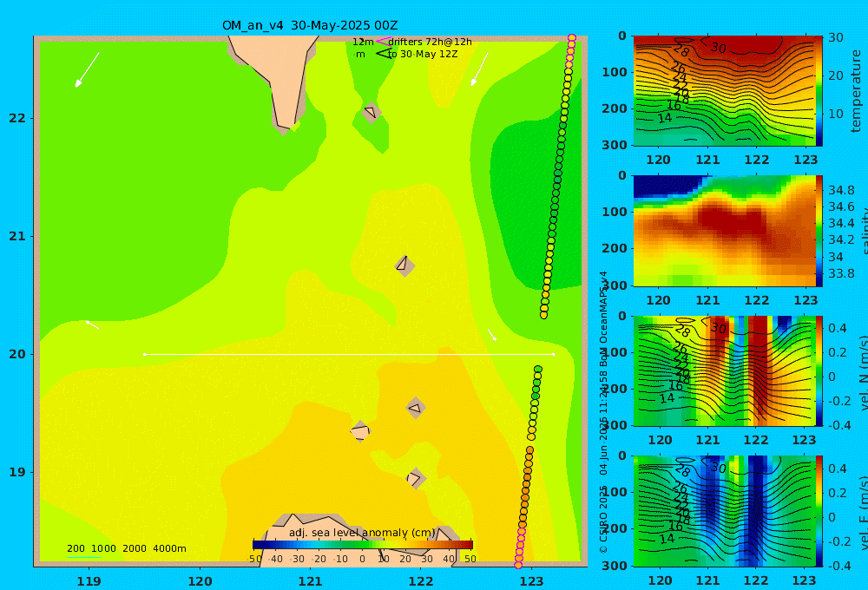This screenshot has width=868, height=590.
Task: Open the temperature depth section plot
Action: [x=725, y=91]
